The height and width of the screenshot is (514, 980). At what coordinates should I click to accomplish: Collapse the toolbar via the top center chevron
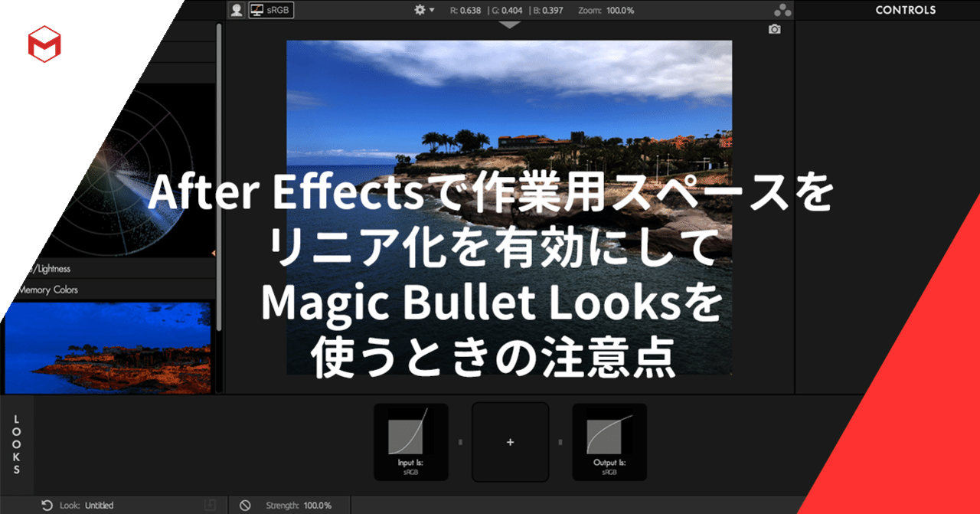(x=508, y=25)
